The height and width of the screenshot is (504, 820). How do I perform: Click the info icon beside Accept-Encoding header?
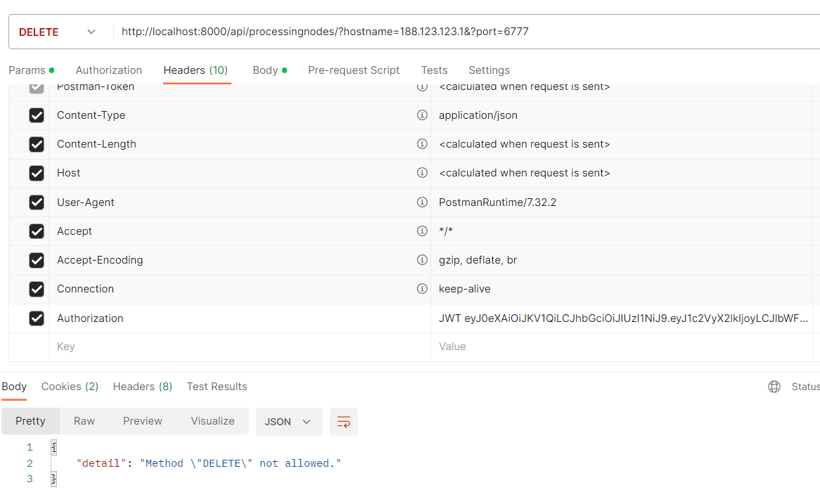point(422,260)
